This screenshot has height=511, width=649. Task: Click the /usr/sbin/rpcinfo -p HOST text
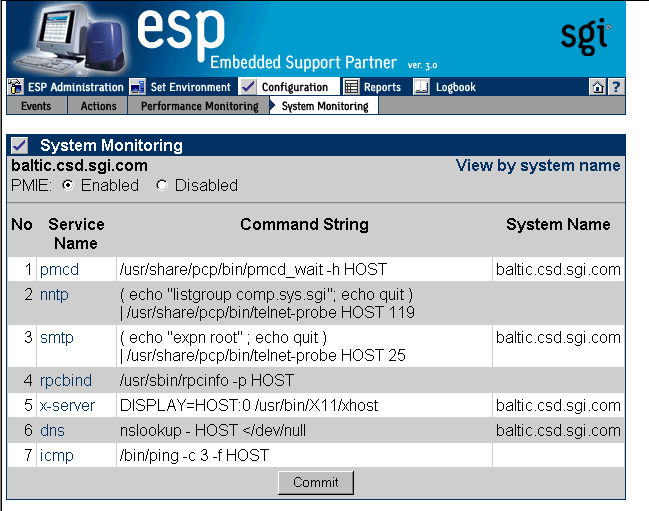point(207,380)
